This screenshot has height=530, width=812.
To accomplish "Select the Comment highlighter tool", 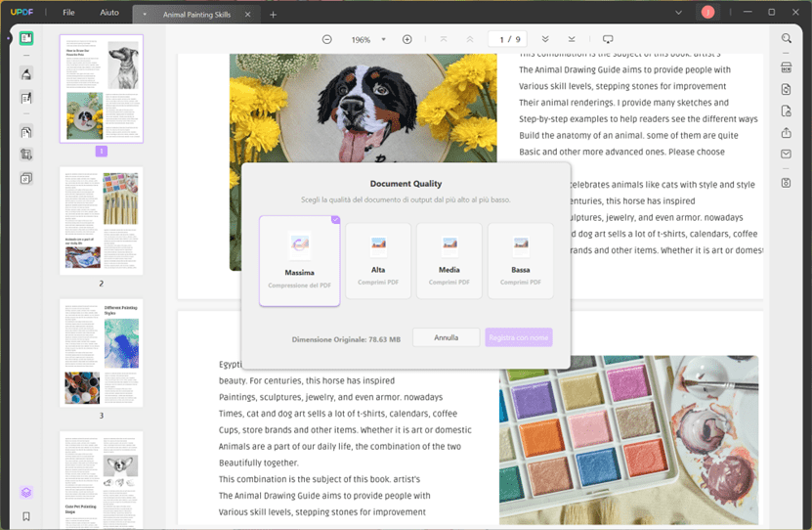I will tap(26, 74).
